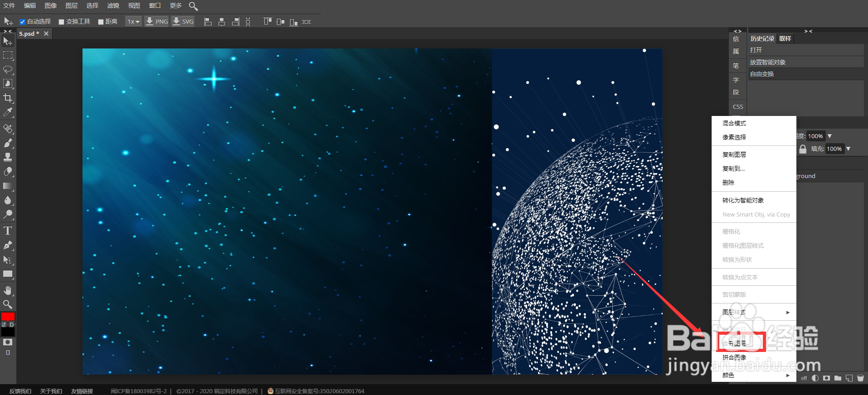Select the Lasso tool

tap(8, 70)
